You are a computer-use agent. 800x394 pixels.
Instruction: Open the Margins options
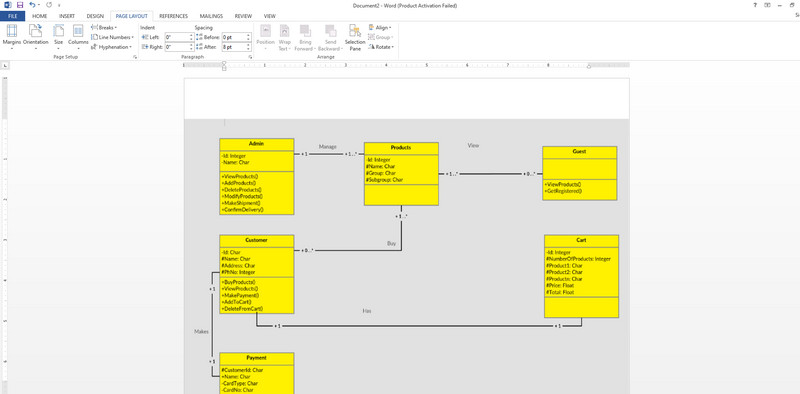tap(12, 37)
